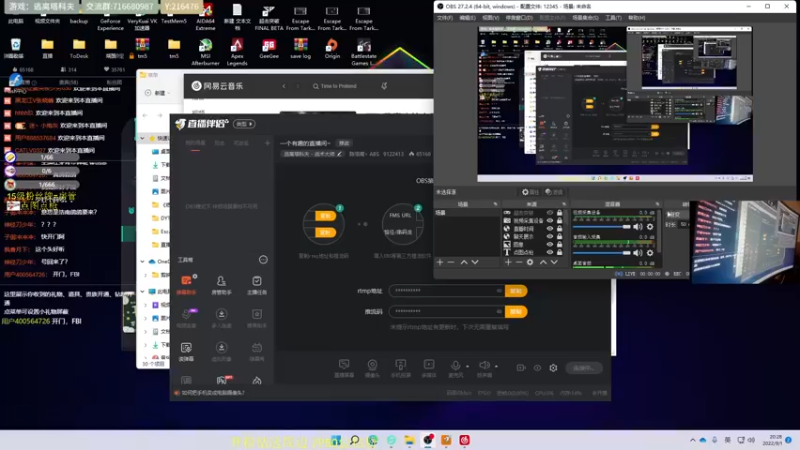The width and height of the screenshot is (800, 450).
Task: Toggle visibility of the third OBS source
Action: 549,229
